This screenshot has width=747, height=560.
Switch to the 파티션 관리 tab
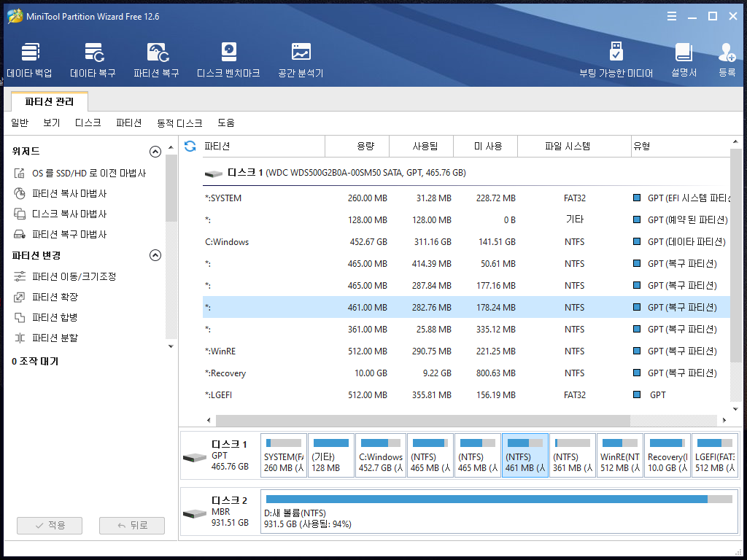pyautogui.click(x=50, y=102)
